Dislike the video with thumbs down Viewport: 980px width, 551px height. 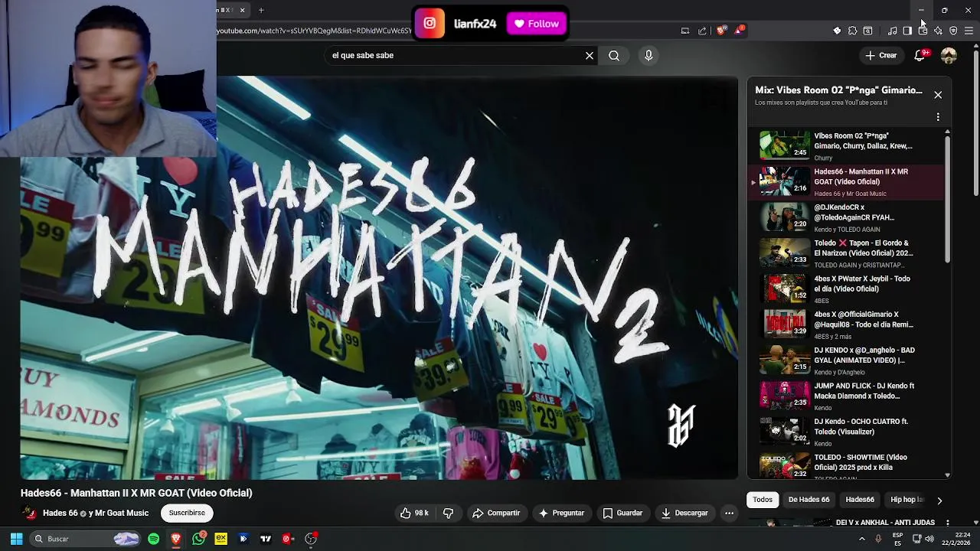coord(449,513)
